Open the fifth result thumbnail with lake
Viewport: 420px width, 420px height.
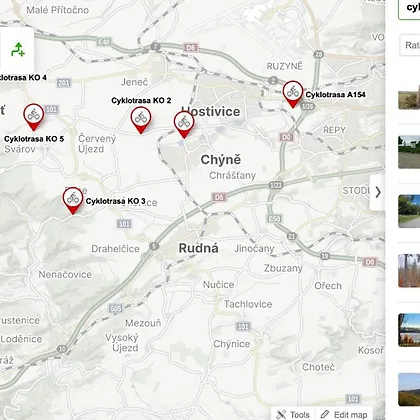409,330
